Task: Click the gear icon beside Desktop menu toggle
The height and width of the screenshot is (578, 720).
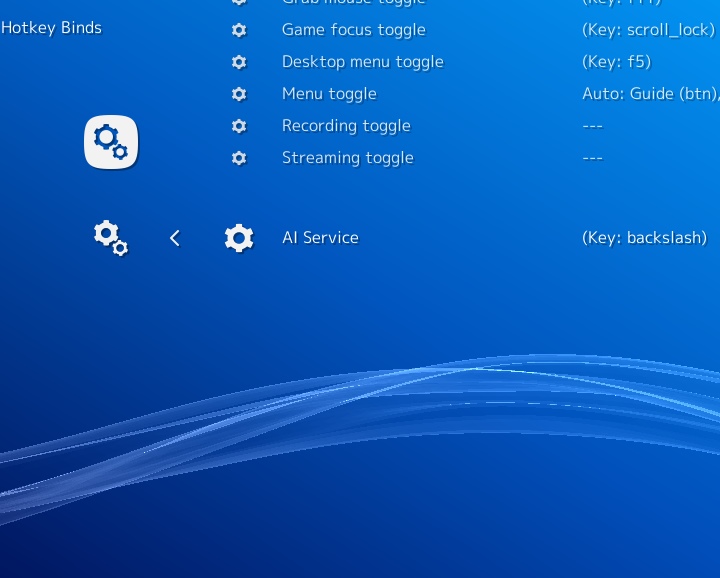Action: point(239,62)
